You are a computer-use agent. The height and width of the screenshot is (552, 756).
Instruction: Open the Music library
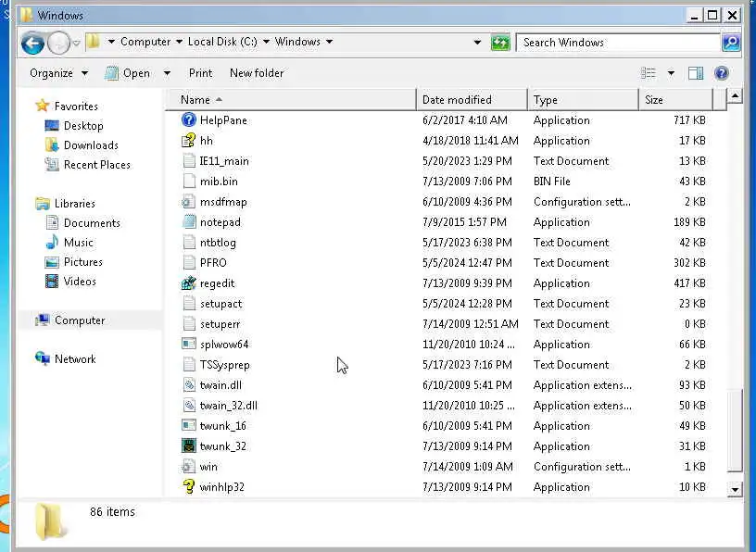click(78, 243)
